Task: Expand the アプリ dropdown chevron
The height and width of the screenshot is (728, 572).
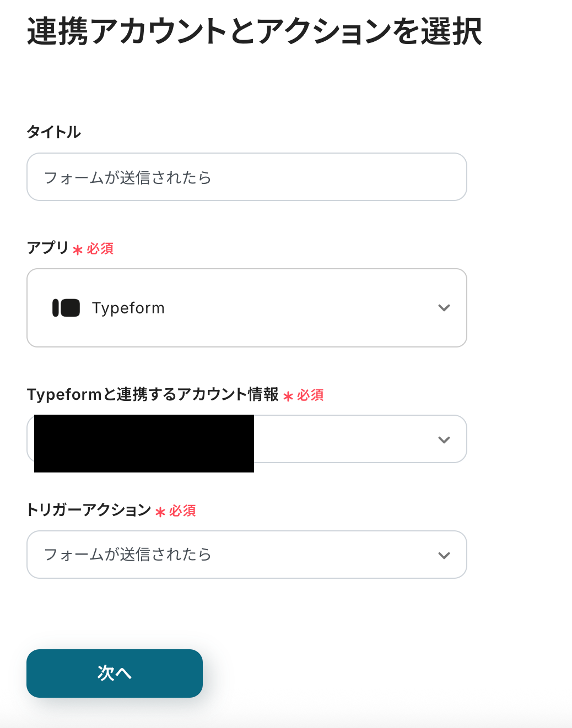Action: 444,308
